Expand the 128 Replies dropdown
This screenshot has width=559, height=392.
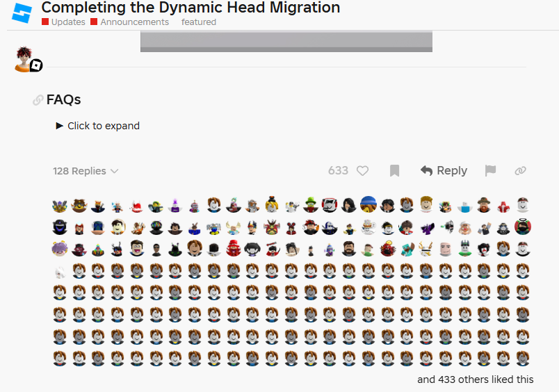(x=86, y=171)
